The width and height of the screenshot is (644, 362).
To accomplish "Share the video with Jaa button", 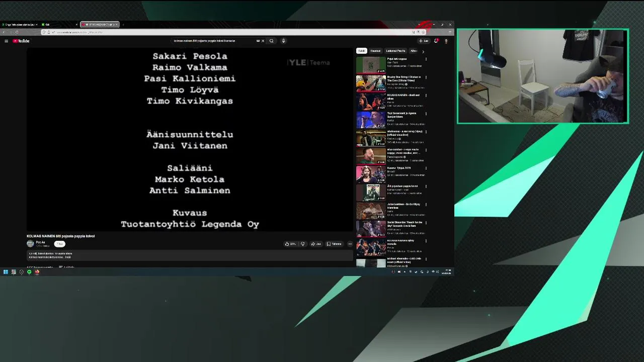I will 316,244.
